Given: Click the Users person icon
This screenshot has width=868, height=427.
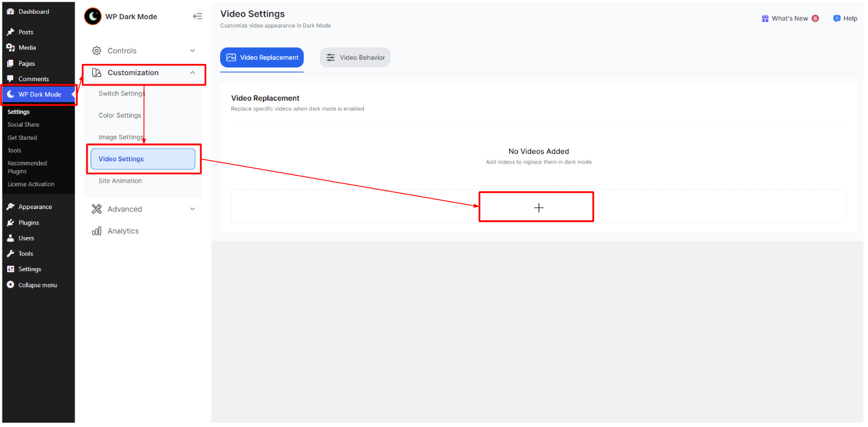Looking at the screenshot, I should click(10, 238).
